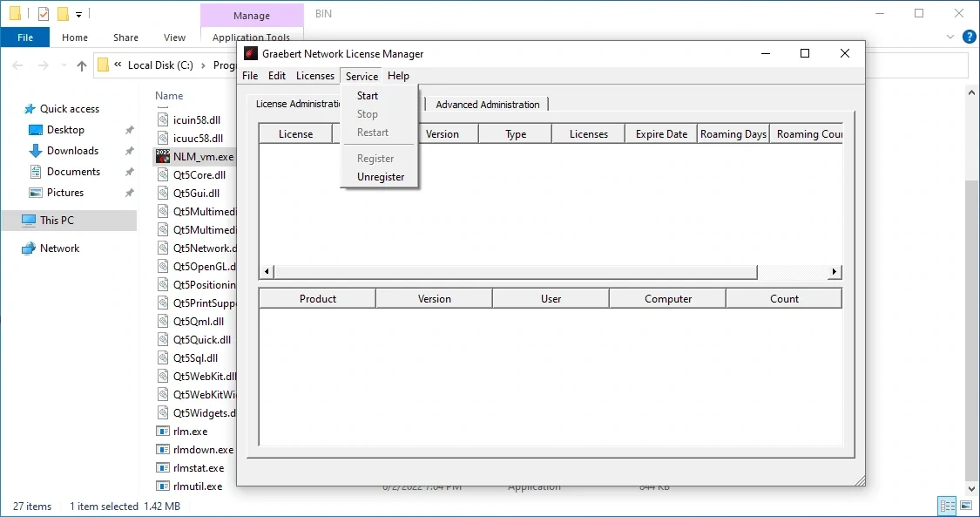Sort by the License column header
The height and width of the screenshot is (517, 980).
coord(295,133)
